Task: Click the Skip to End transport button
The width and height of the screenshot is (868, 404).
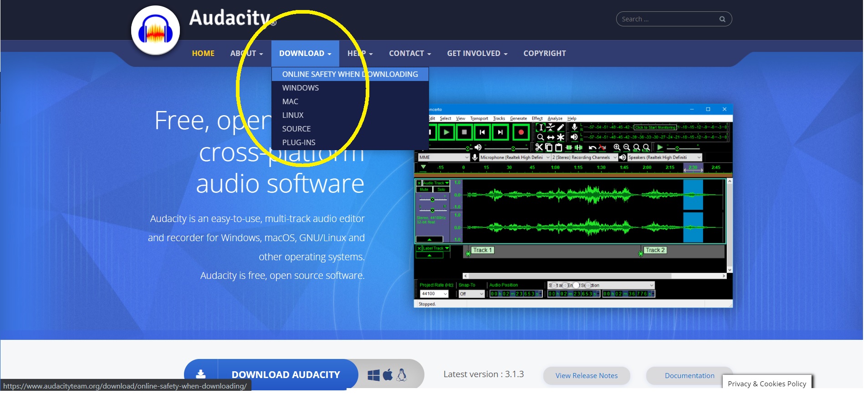Action: (500, 132)
